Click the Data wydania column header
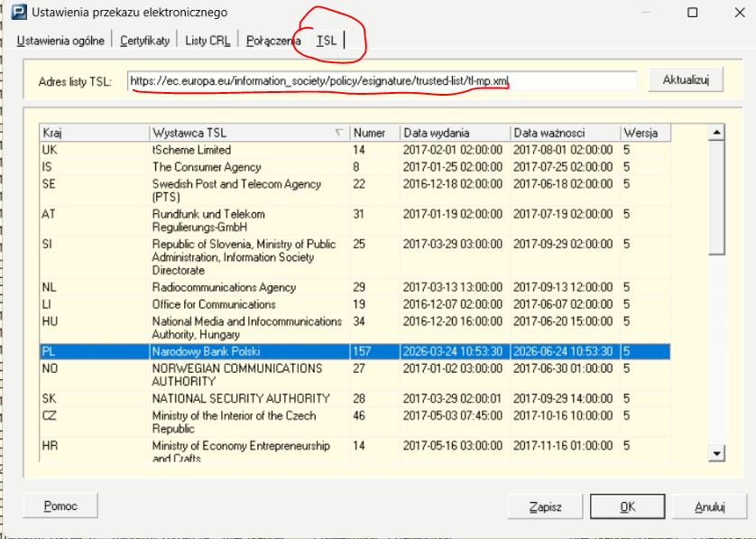Viewport: 756px width, 539px height. coord(455,133)
